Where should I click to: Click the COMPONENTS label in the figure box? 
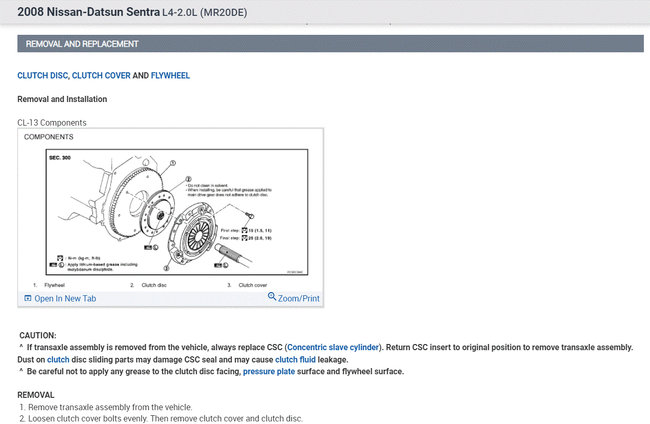[49, 137]
